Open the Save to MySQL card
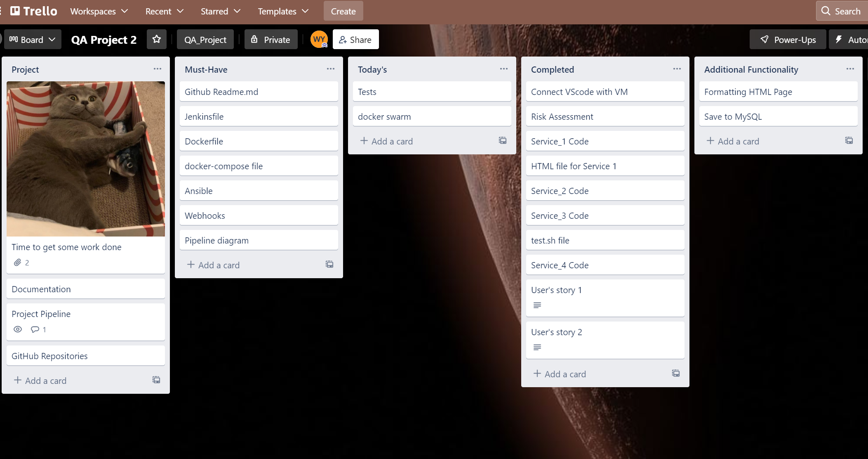This screenshot has width=868, height=459. point(779,116)
